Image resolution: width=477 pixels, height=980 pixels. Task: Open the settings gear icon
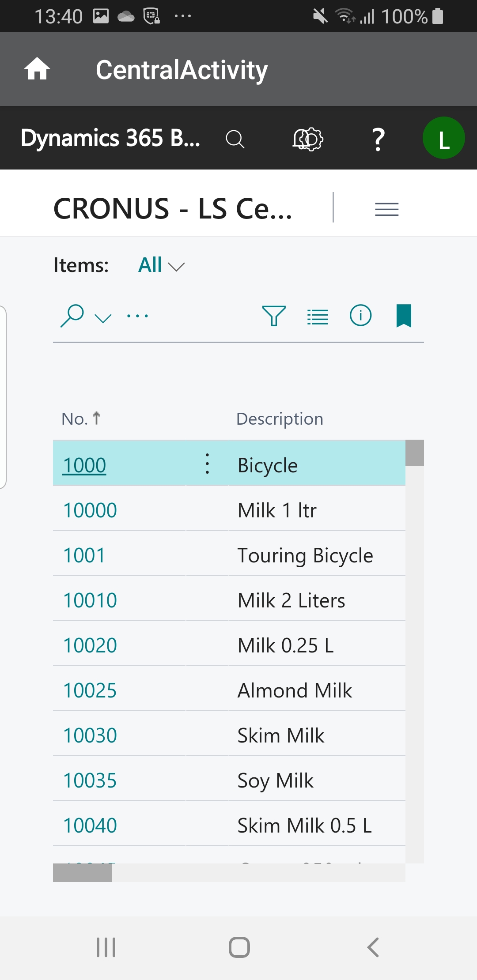(x=308, y=139)
